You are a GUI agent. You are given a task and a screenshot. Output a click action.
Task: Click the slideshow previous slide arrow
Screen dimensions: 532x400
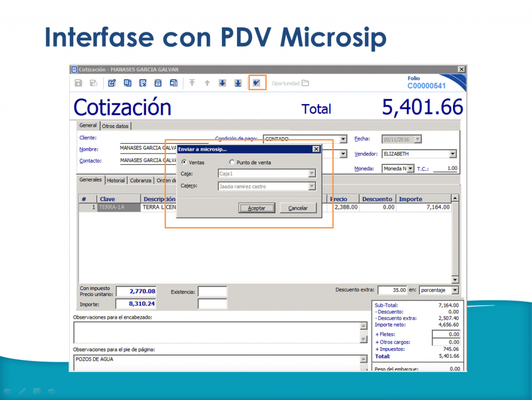7,391
